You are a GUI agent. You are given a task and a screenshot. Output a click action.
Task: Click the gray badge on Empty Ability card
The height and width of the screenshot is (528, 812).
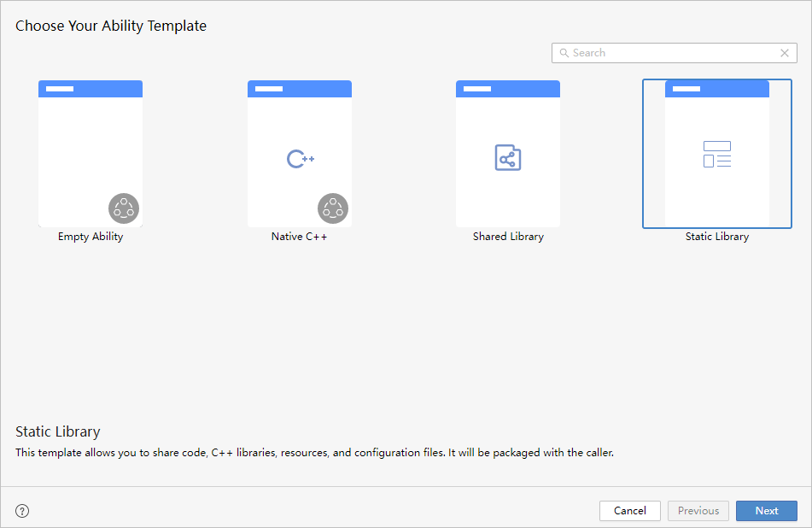(x=124, y=208)
